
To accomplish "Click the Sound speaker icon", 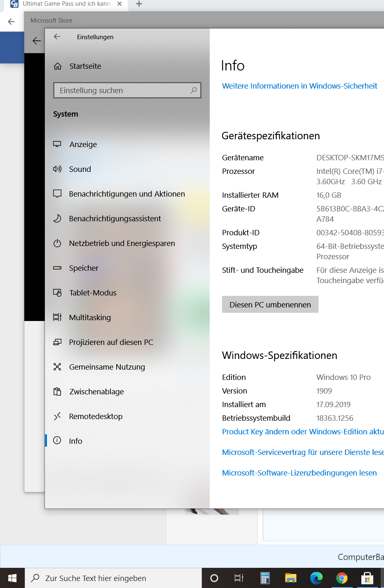I will [57, 169].
